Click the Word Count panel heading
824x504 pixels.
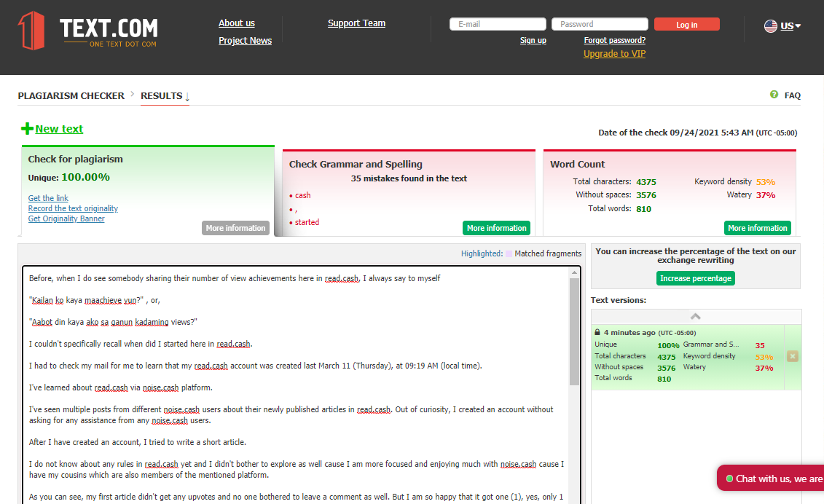(x=577, y=164)
